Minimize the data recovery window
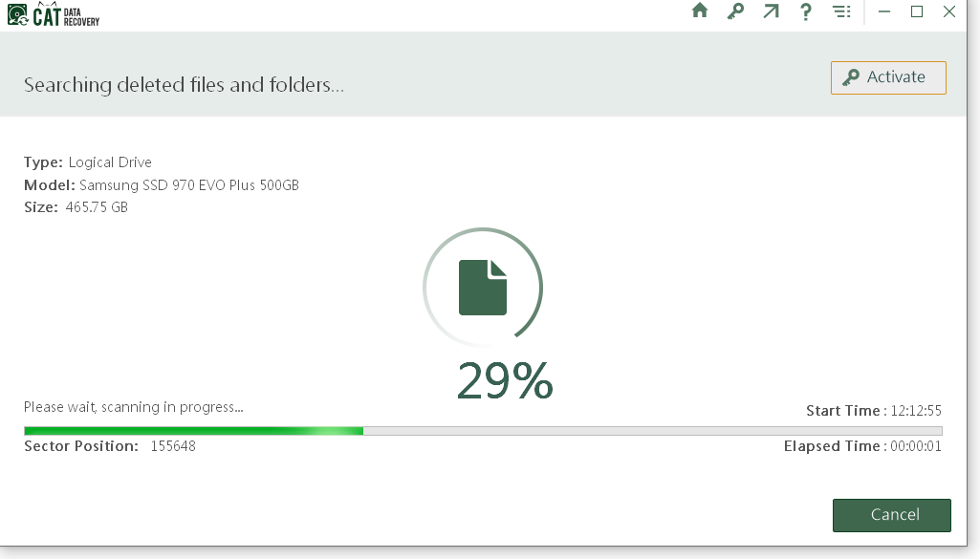 [884, 11]
